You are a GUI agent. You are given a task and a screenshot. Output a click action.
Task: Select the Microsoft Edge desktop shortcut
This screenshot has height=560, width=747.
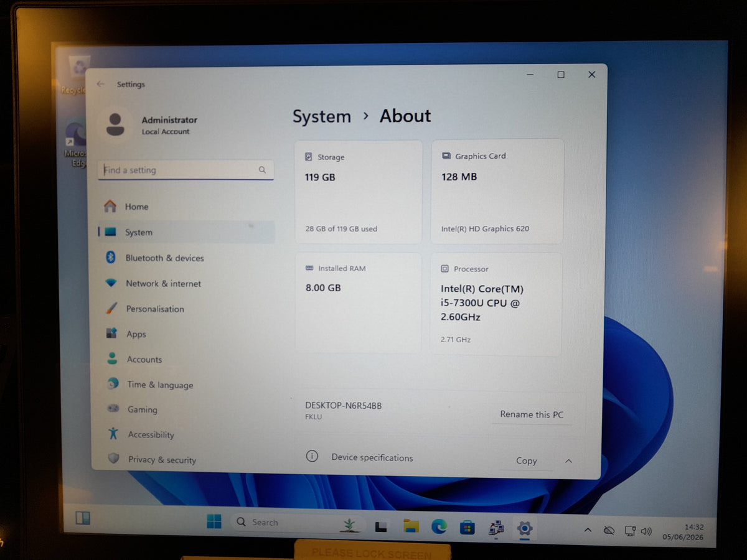point(77,144)
